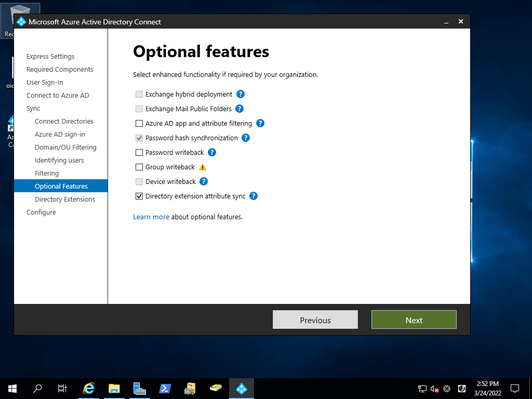Open the network status tray icon
532x399 pixels.
pyautogui.click(x=422, y=389)
